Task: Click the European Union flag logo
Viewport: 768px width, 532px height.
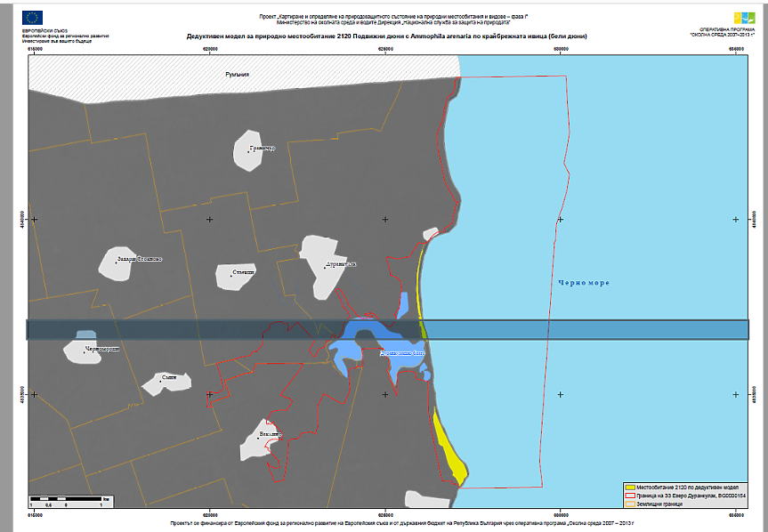Action: pyautogui.click(x=34, y=17)
